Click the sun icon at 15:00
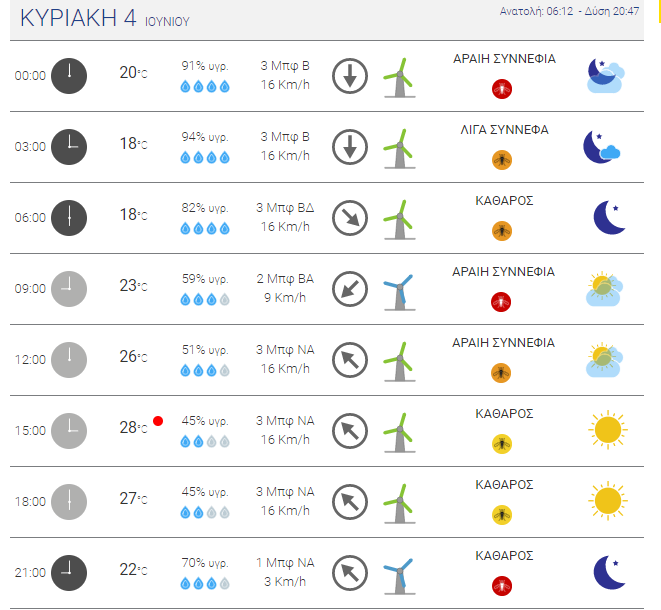Screen dimensions: 661x610 click(x=607, y=430)
